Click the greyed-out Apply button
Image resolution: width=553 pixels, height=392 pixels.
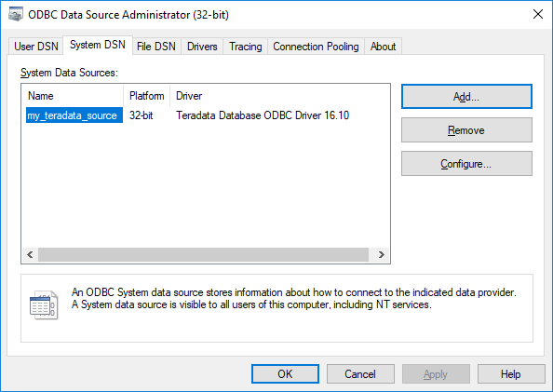(x=436, y=374)
